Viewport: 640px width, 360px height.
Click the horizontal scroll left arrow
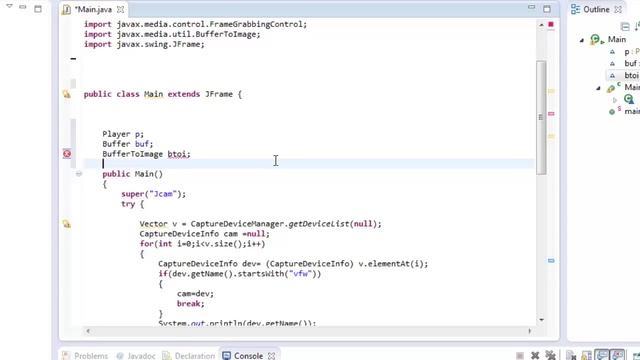pos(88,331)
